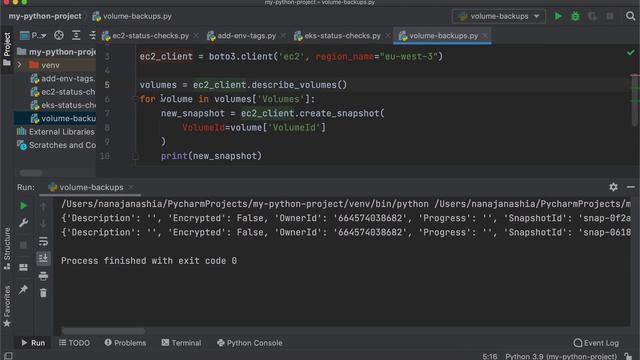Viewport: 640px width, 360px height.
Task: Open the TODO tool window
Action: tap(74, 343)
